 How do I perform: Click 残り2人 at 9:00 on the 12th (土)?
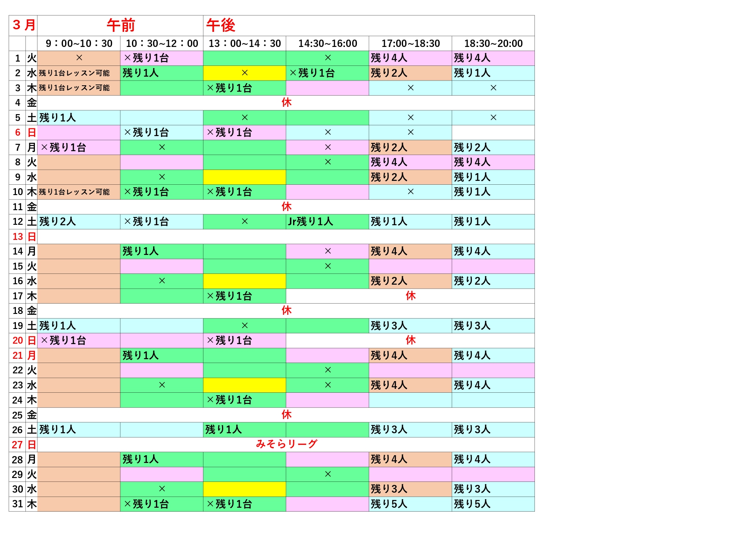pos(57,222)
